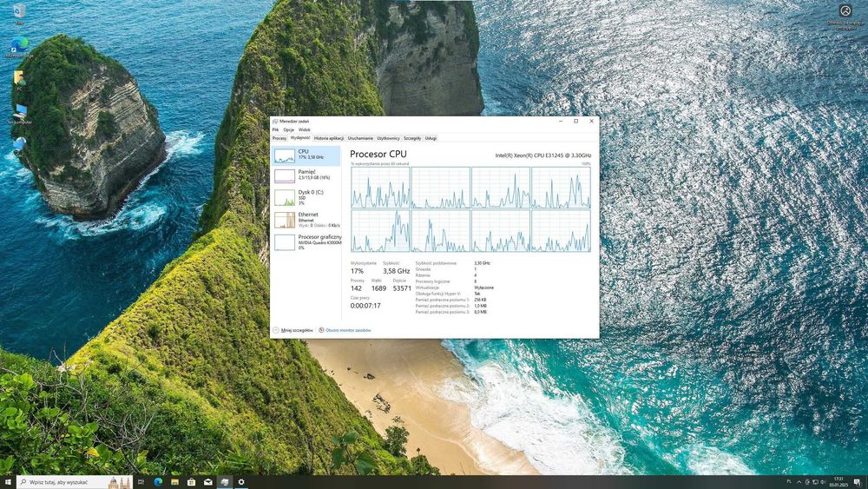Open Settings gear on the taskbar
The height and width of the screenshot is (489, 868).
[x=241, y=482]
